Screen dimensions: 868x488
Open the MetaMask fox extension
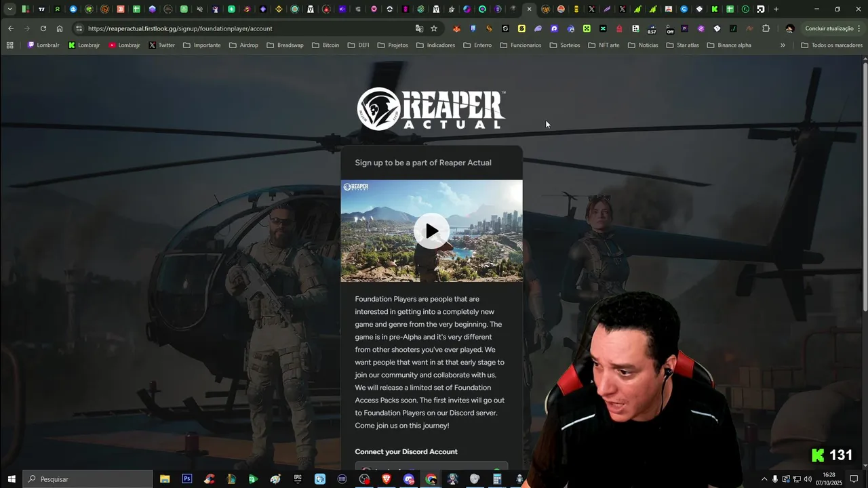tap(456, 28)
